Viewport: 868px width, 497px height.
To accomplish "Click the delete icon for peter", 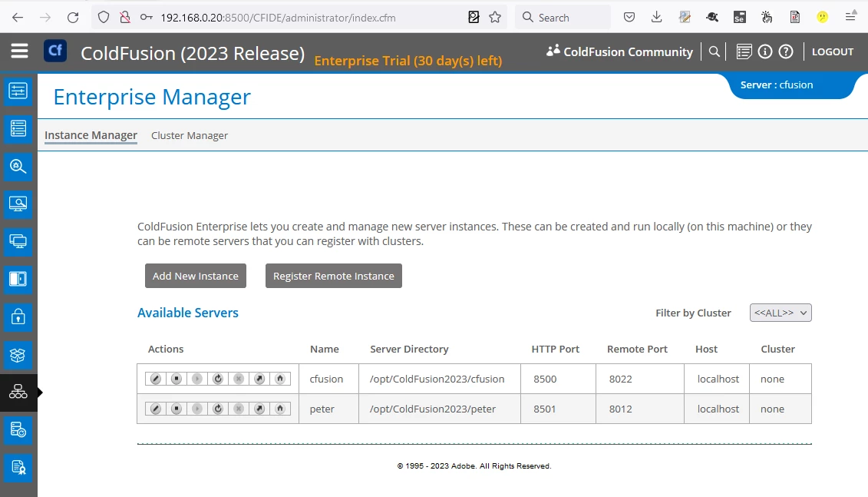I will [239, 409].
